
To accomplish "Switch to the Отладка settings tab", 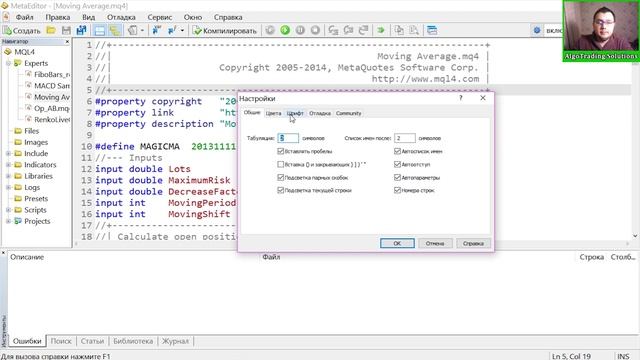I will [320, 113].
